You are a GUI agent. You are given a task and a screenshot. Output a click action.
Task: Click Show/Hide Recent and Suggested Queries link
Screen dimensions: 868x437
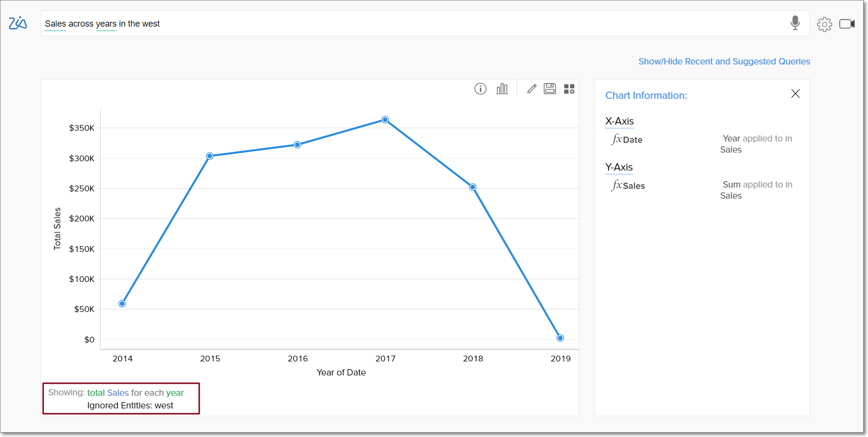pos(724,62)
